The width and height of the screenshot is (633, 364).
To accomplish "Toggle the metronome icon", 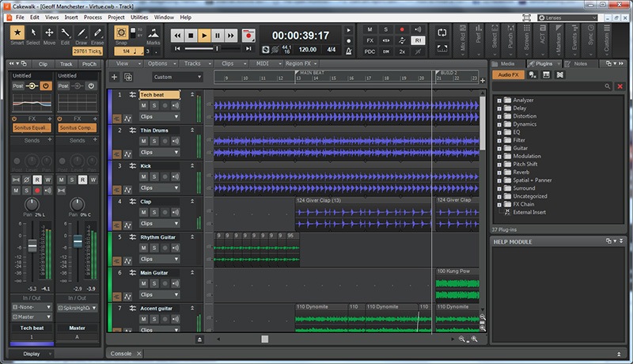I will point(349,51).
